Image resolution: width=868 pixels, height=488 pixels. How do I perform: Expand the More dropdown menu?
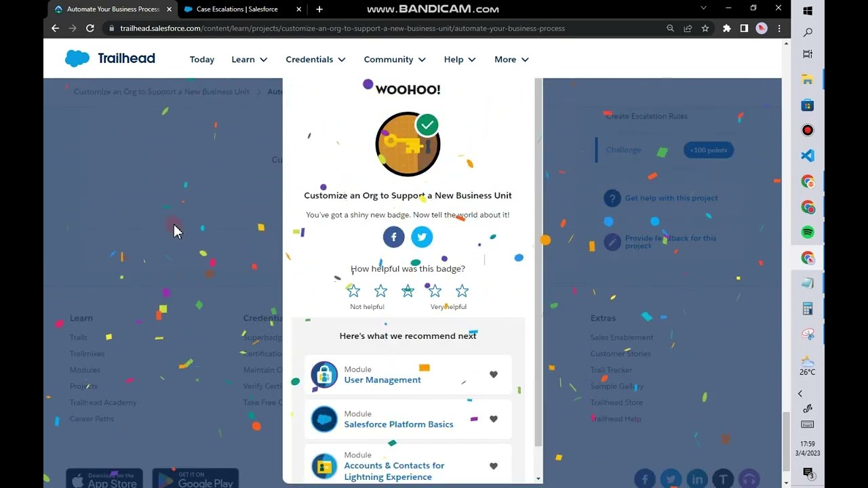coord(511,60)
